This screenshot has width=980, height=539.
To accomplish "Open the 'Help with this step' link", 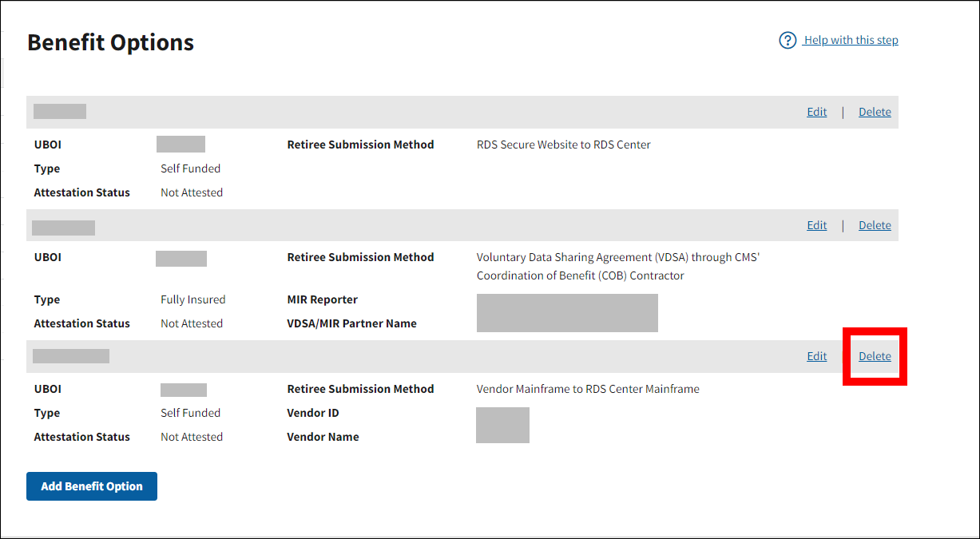I will click(x=851, y=40).
